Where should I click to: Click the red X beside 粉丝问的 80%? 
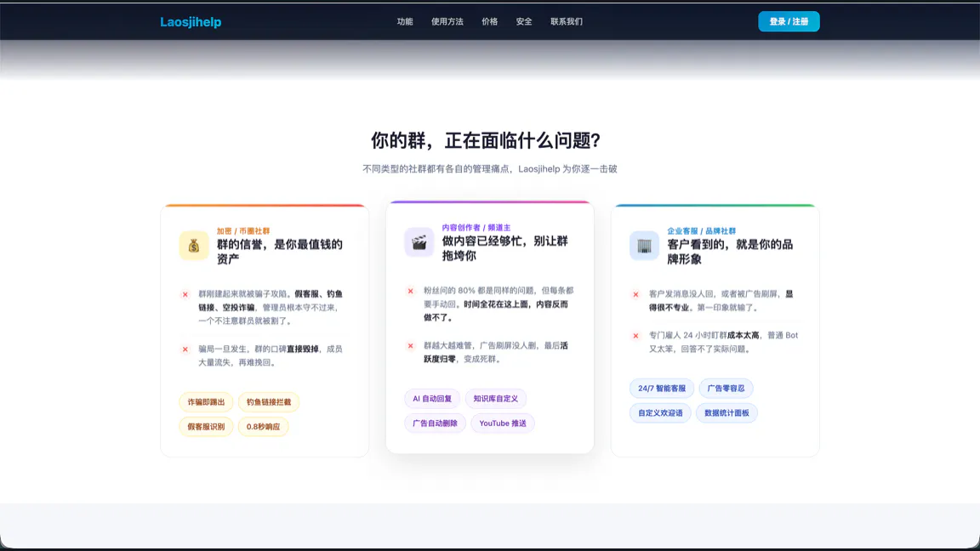(x=411, y=291)
